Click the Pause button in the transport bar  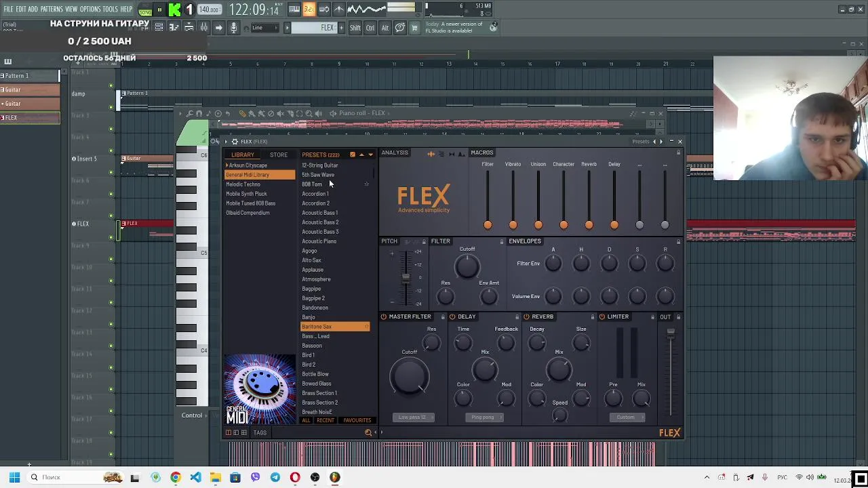click(x=160, y=9)
